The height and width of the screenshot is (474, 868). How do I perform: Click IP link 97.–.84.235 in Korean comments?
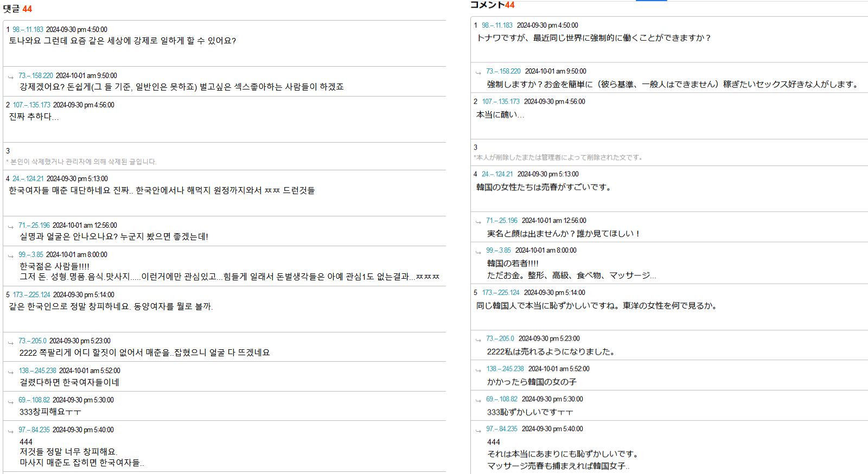34,430
